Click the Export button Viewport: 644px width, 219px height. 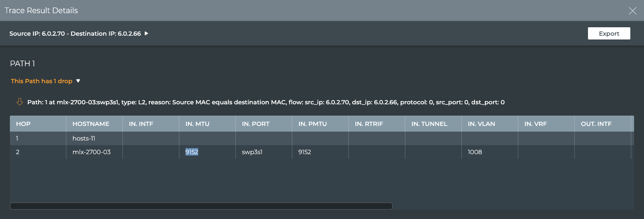(609, 33)
